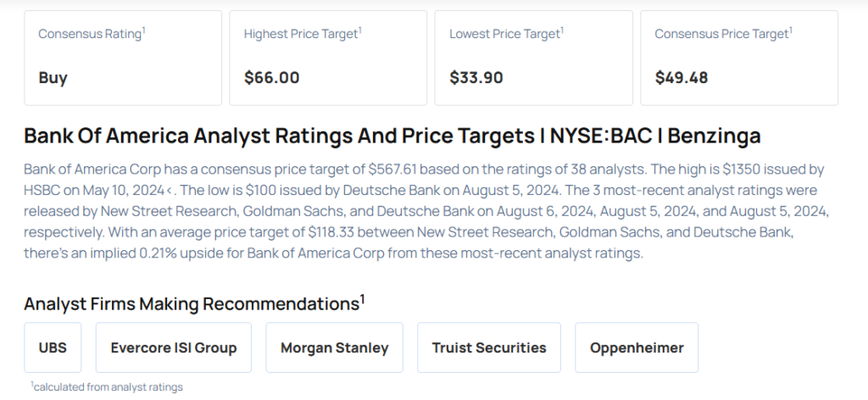
Task: Click the 'calculated from analyst ratings' footnote
Action: (x=107, y=386)
